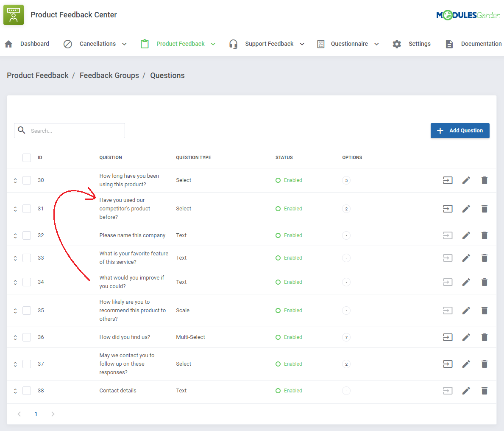Click the previous page arrow

point(19,414)
